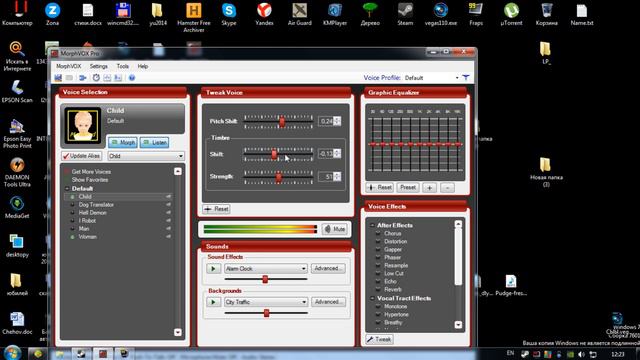Click the third blue arrow toolbar icon

(83, 78)
